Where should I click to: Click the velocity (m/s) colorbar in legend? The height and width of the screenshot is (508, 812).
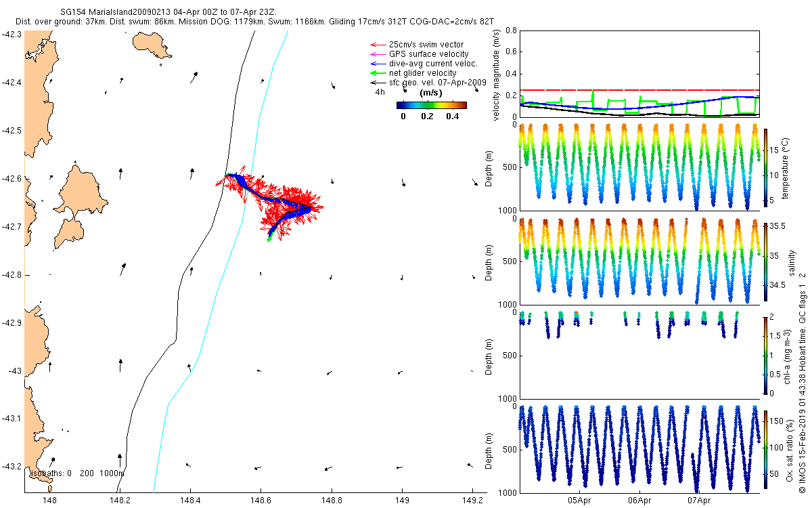431,105
